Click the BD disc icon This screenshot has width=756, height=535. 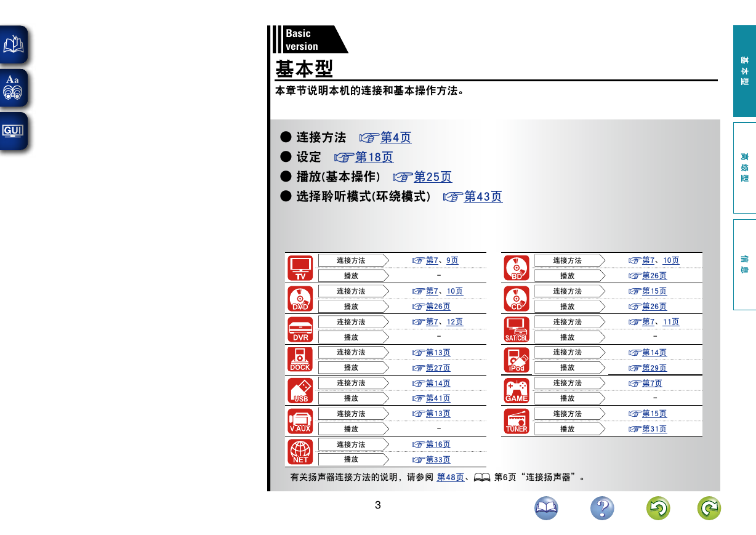517,268
